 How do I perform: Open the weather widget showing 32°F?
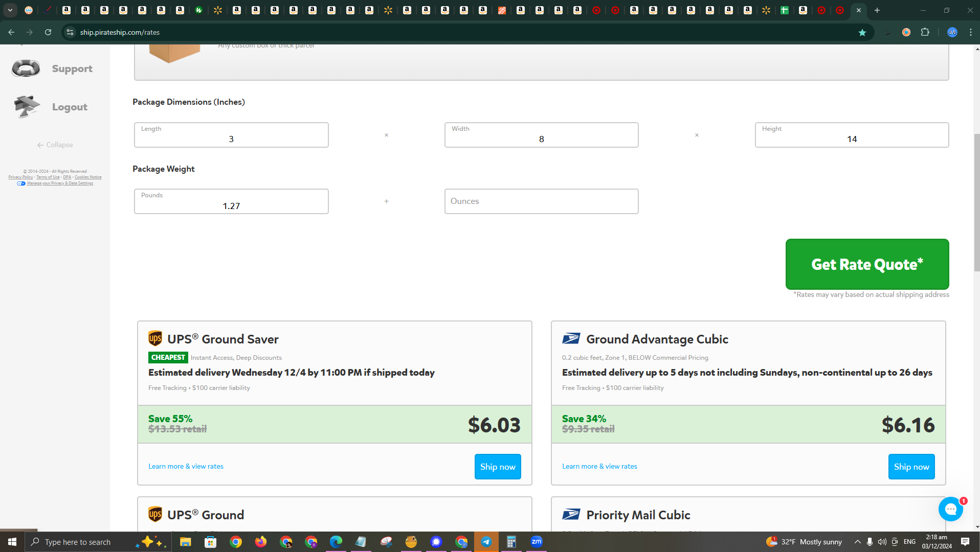(x=804, y=542)
